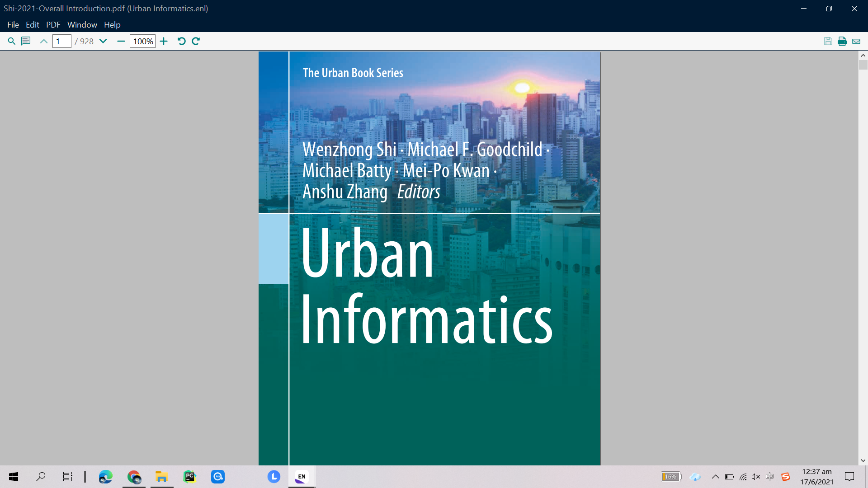Viewport: 868px width, 488px height.
Task: Open the Help menu
Action: tap(112, 24)
